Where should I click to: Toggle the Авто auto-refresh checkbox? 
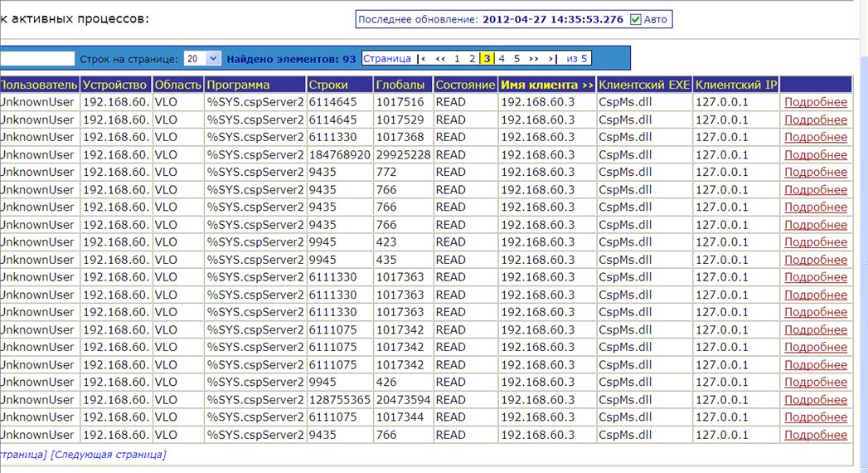tap(636, 20)
